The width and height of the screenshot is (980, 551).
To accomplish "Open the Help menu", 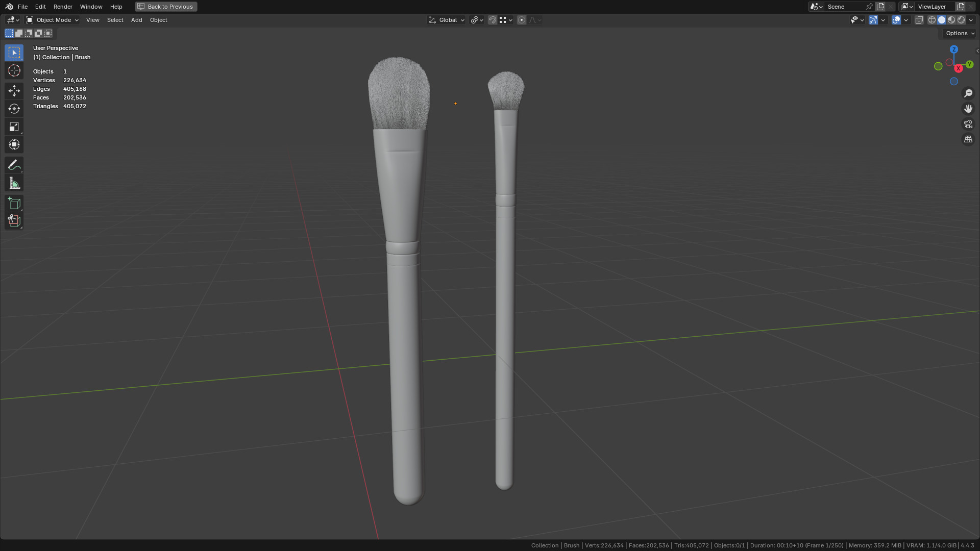I will [116, 7].
